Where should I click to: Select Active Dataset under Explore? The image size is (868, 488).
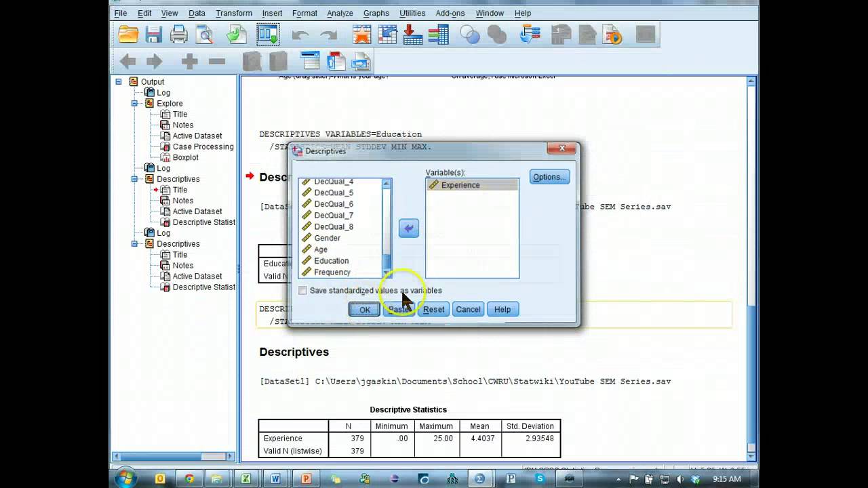point(197,136)
